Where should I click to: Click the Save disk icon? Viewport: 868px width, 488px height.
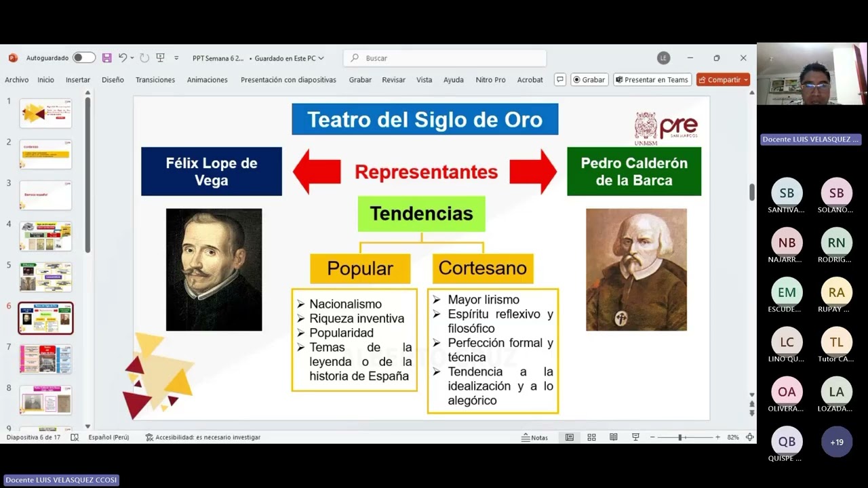click(107, 58)
